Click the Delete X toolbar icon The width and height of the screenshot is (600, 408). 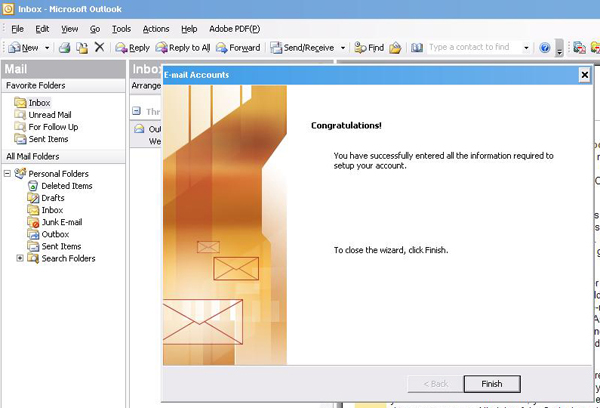click(99, 47)
